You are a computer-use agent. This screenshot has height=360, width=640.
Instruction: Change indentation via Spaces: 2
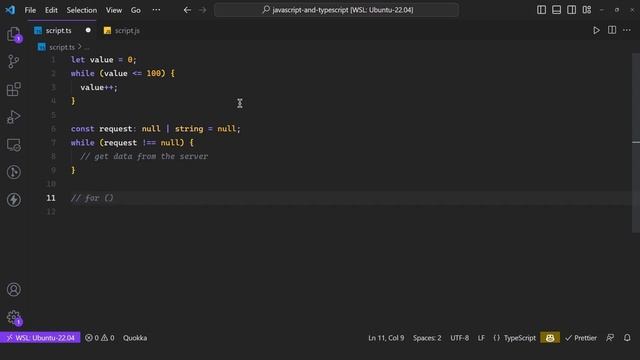427,338
